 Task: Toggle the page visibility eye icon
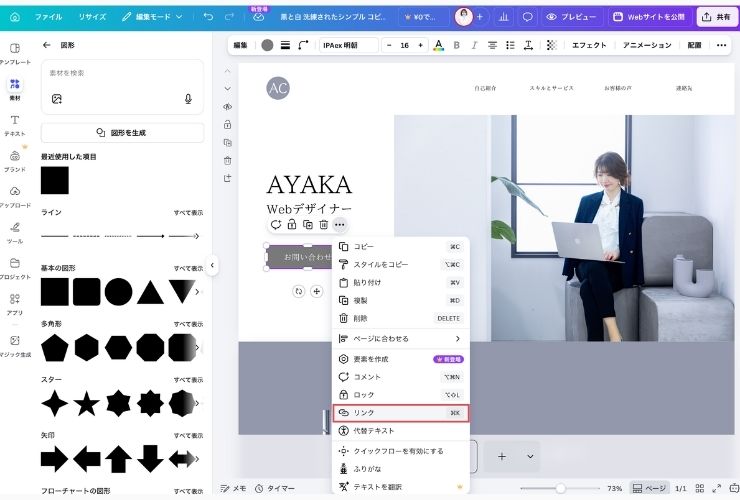pos(228,106)
